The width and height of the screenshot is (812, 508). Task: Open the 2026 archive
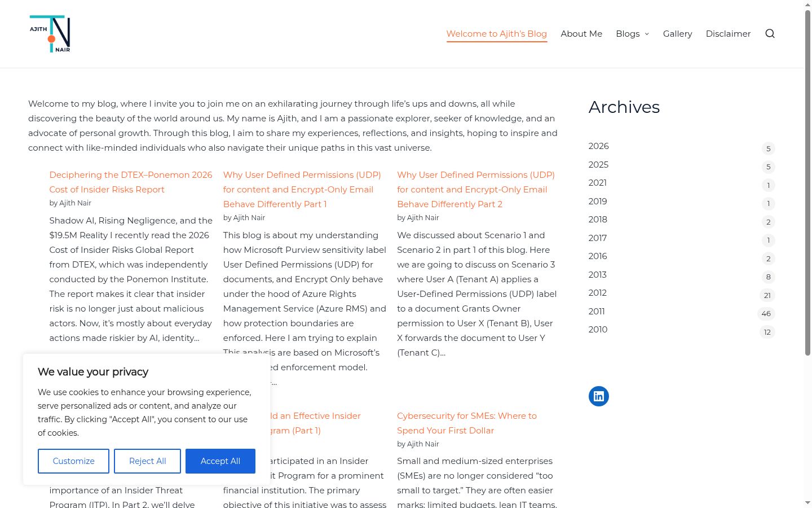(x=599, y=146)
